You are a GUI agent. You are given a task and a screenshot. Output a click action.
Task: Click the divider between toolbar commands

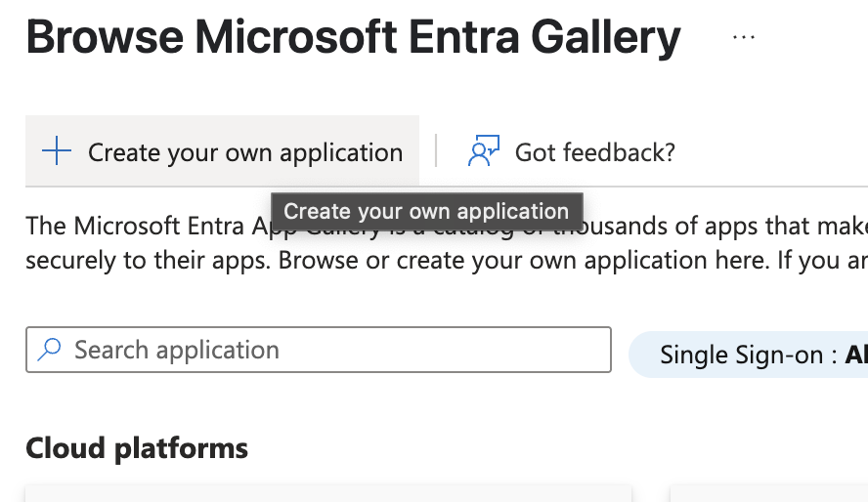(436, 150)
